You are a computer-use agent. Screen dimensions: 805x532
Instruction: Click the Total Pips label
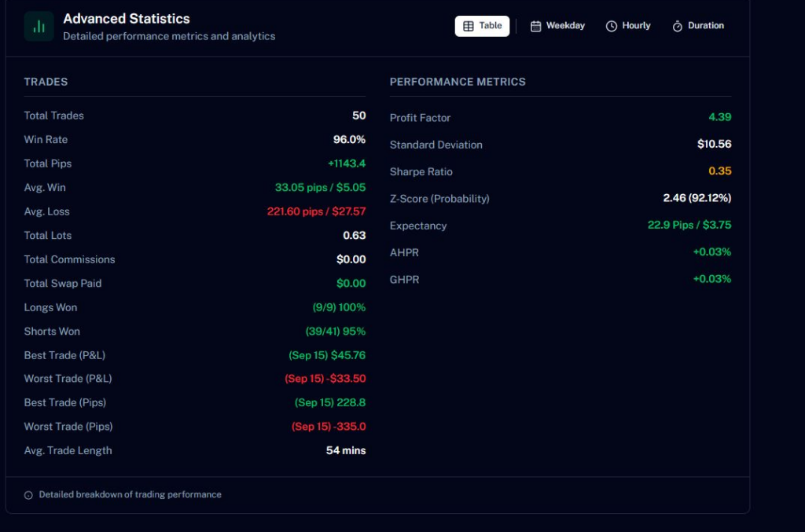pos(48,163)
